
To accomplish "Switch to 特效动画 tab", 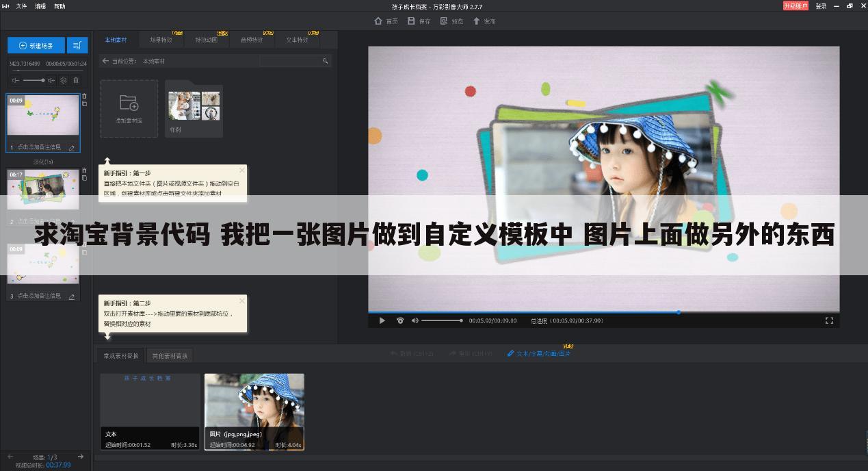I will pyautogui.click(x=207, y=40).
